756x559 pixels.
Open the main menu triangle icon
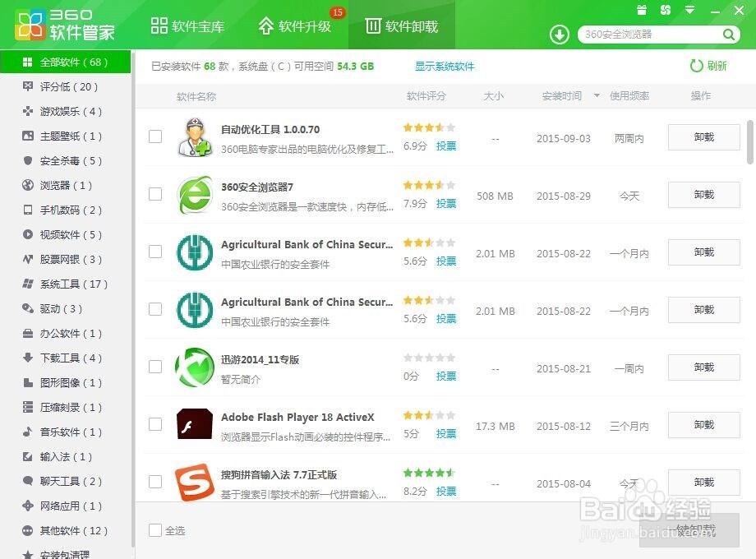pos(690,10)
